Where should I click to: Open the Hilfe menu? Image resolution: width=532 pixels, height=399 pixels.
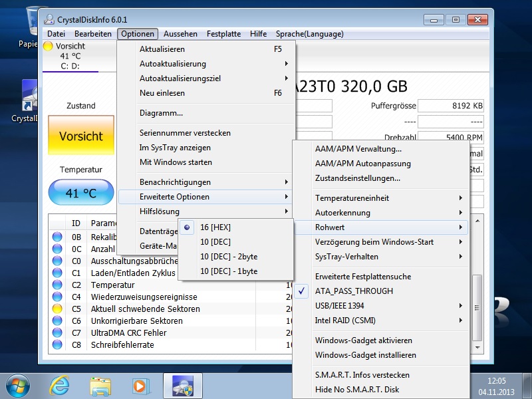tap(259, 34)
